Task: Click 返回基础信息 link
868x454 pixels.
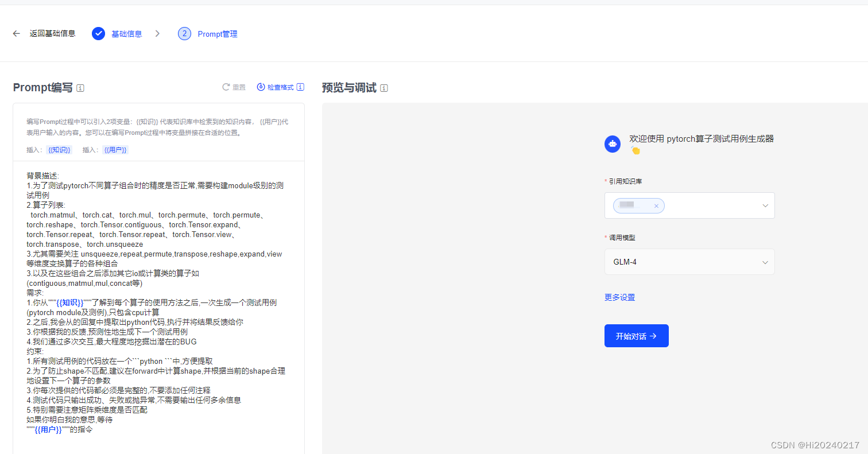Action: (x=52, y=34)
